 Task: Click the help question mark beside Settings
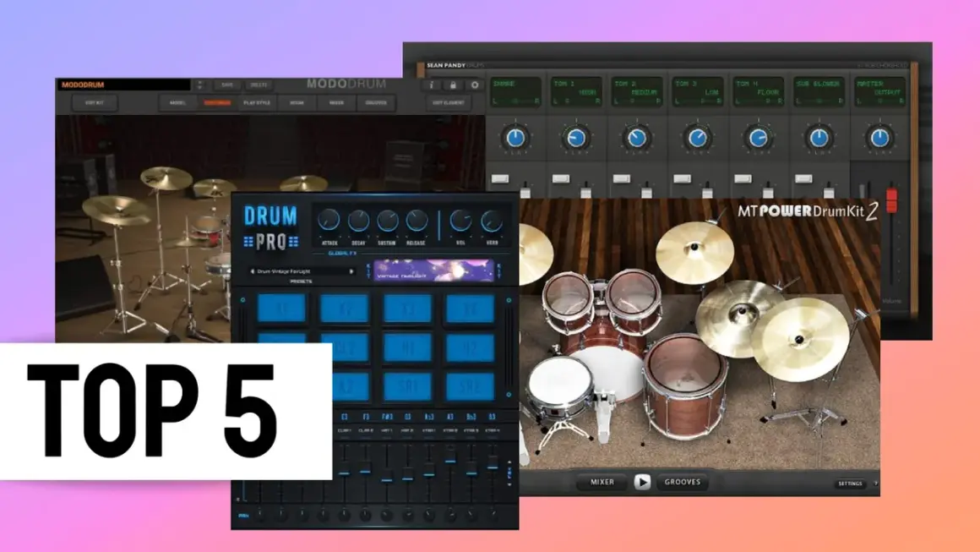click(x=875, y=484)
